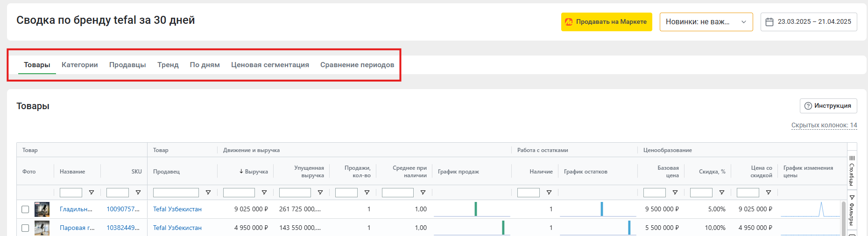Screen dimensions: 868x236
Task: Show hidden columns via Скрытых колонок: 14
Action: pos(824,125)
